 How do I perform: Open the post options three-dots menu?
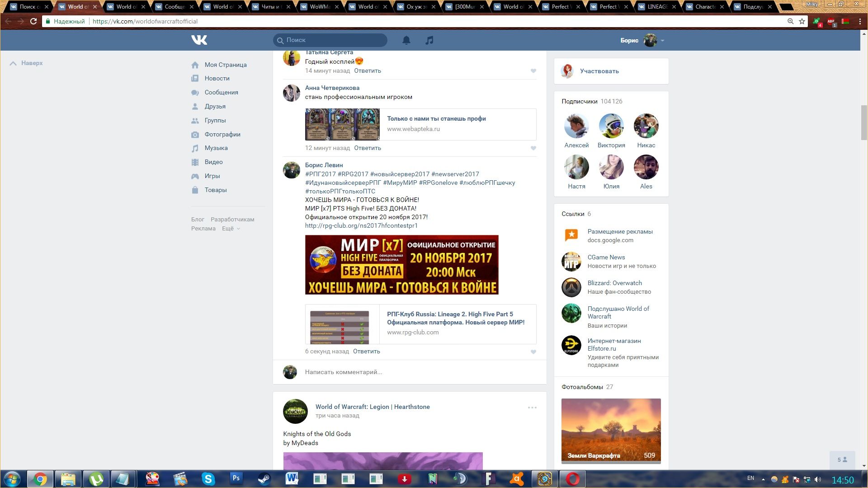click(532, 408)
